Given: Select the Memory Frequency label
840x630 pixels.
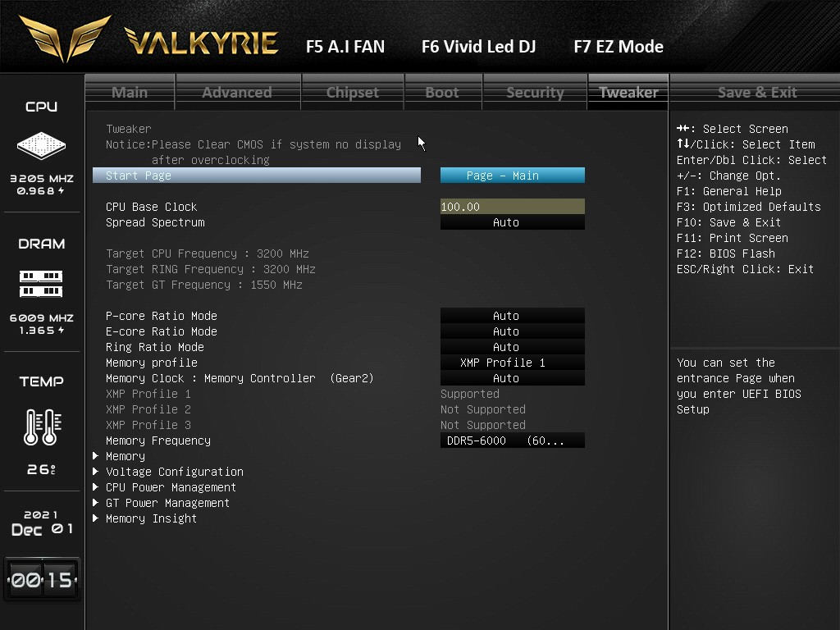Looking at the screenshot, I should (158, 441).
